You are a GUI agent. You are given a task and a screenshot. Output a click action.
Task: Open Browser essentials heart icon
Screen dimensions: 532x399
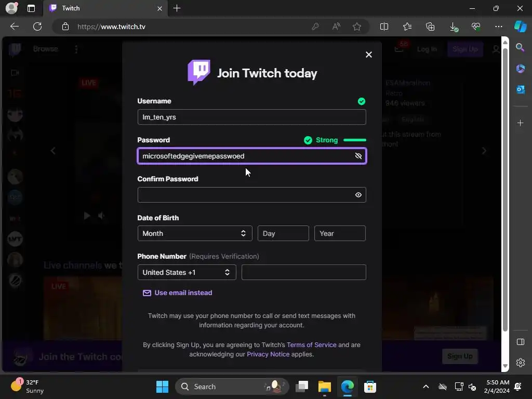coord(476,26)
